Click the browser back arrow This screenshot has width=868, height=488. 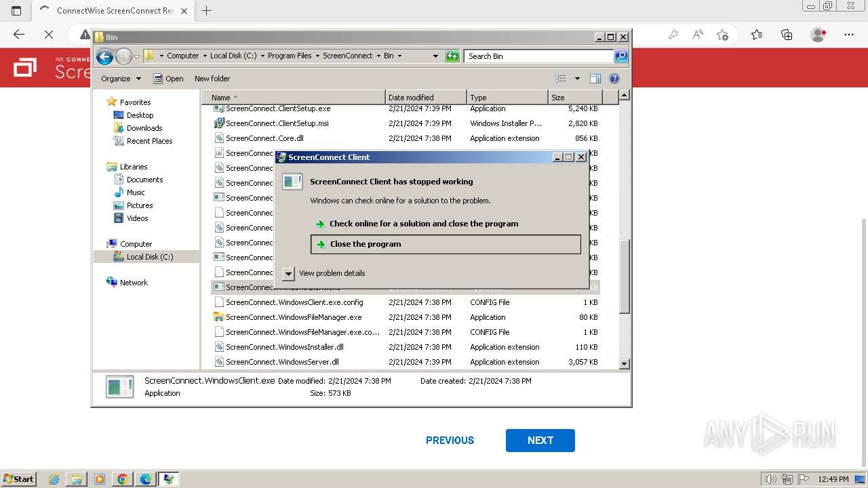pyautogui.click(x=19, y=35)
